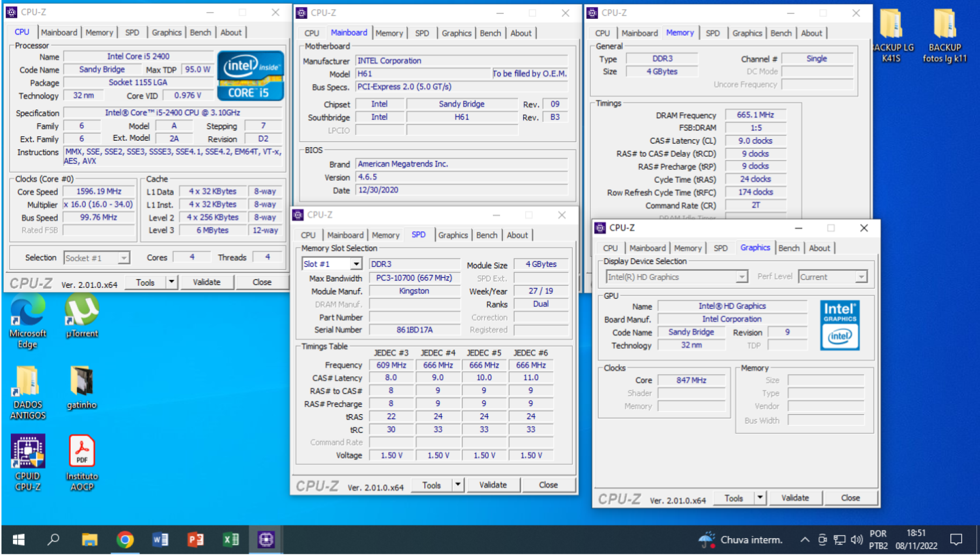Viewport: 980px width, 557px height.
Task: Click Close button in SPD window
Action: click(x=549, y=485)
